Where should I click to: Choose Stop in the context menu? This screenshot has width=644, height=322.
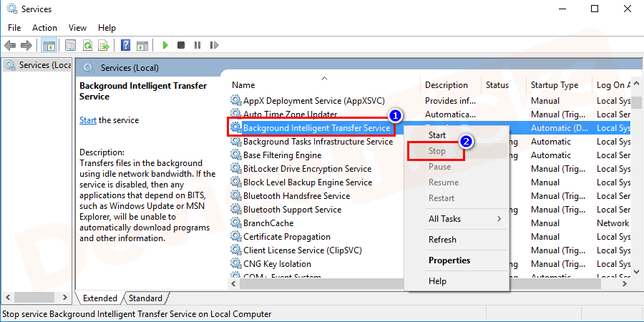(437, 151)
